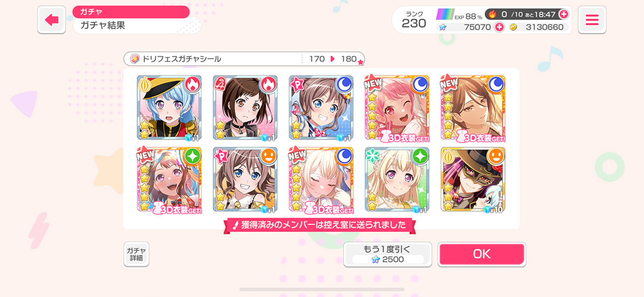This screenshot has height=297, width=644.
Task: Select the NEW long brown-haired girl card
Action: [x=473, y=108]
